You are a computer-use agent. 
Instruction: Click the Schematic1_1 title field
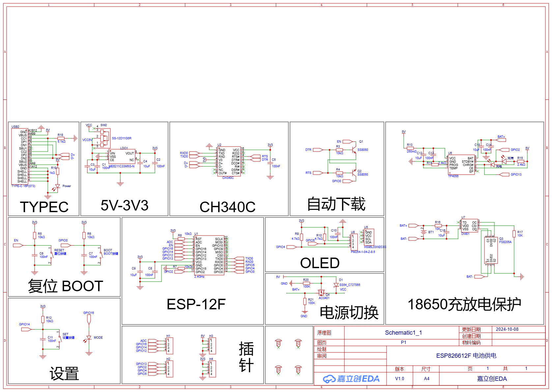pos(403,333)
